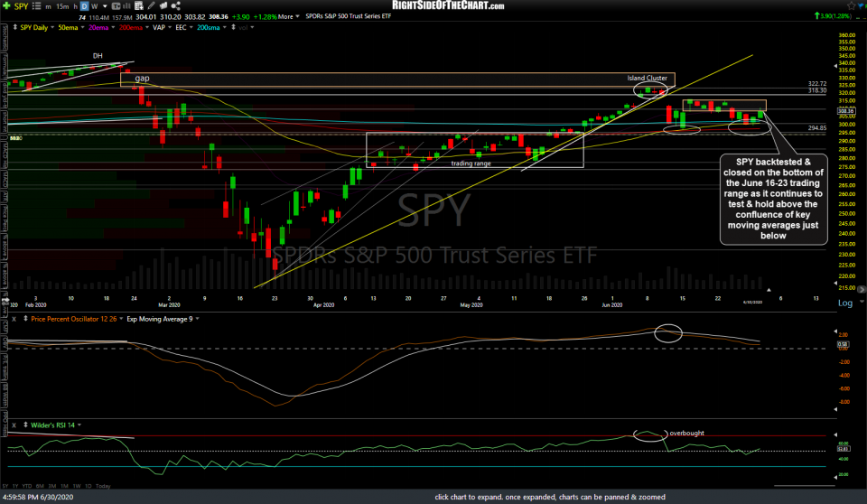The width and height of the screenshot is (867, 504).
Task: Toggle the Log price scale
Action: click(845, 303)
